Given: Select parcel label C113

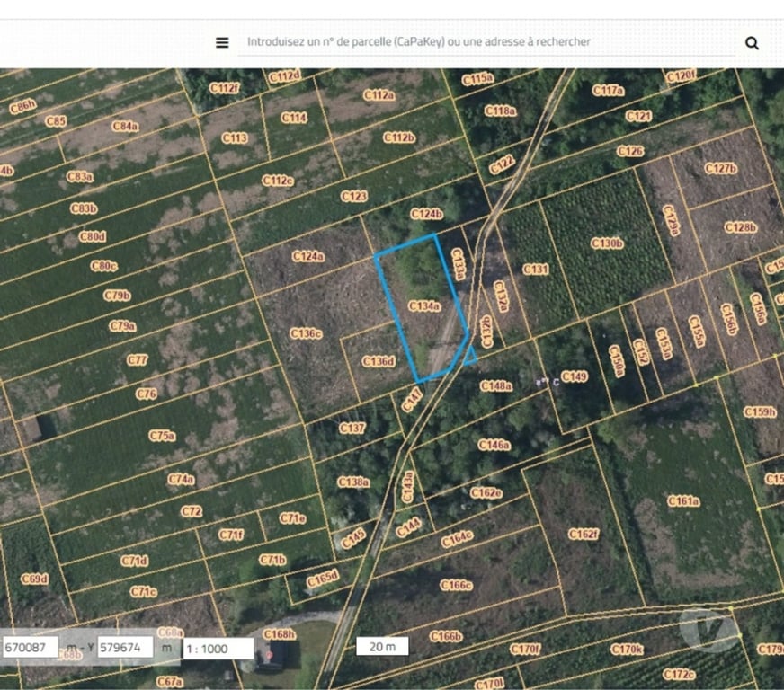Looking at the screenshot, I should click(x=235, y=137).
